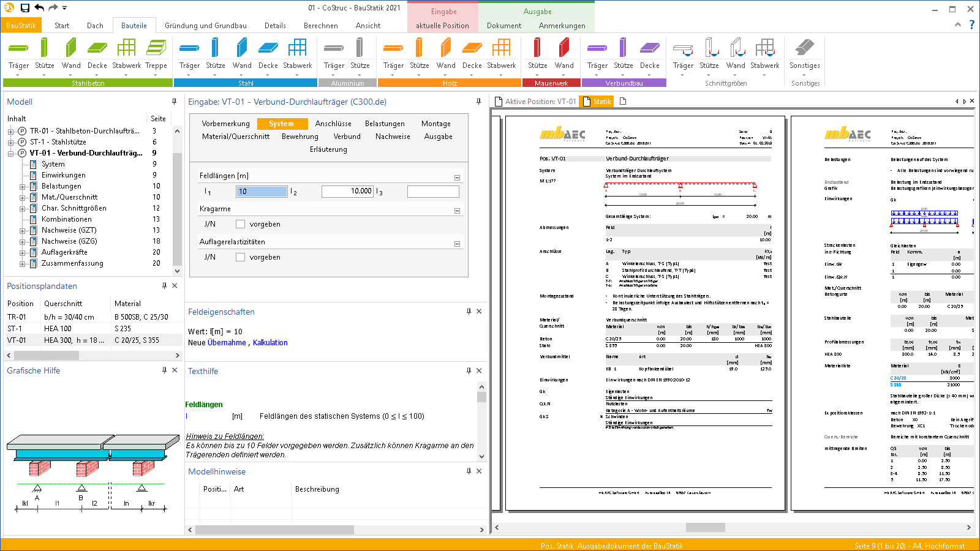Select Holz Stabwerk icon
Image resolution: width=980 pixels, height=551 pixels.
[x=501, y=48]
